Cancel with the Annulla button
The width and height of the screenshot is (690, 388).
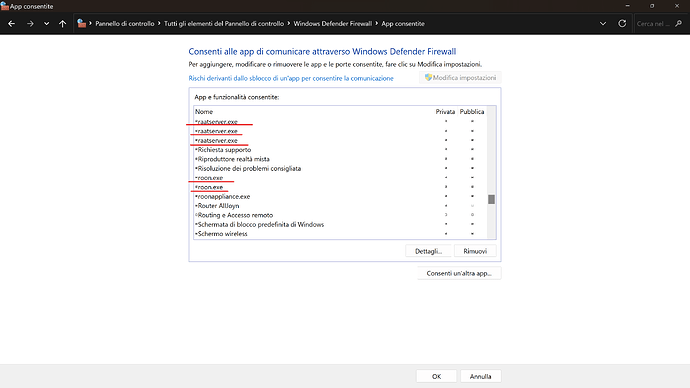tap(480, 376)
